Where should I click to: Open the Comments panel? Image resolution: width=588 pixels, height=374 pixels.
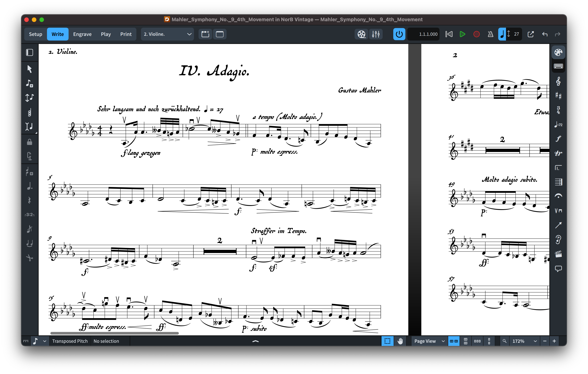tap(558, 269)
